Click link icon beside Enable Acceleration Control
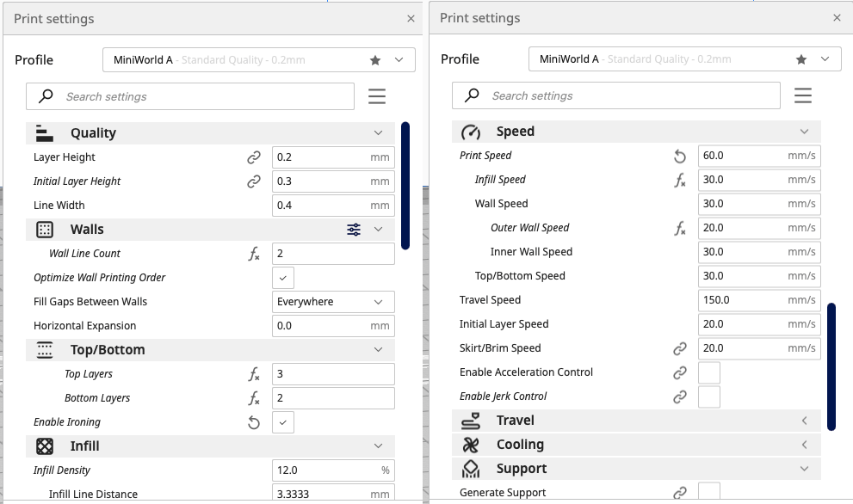Image resolution: width=853 pixels, height=504 pixels. point(679,372)
